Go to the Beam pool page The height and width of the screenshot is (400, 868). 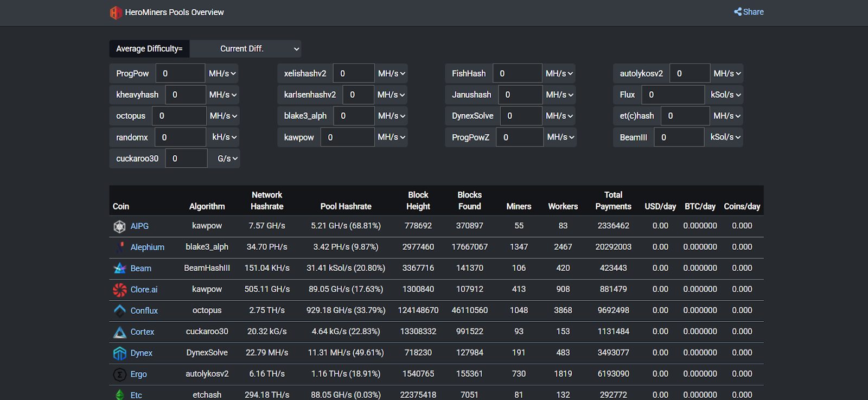(x=141, y=269)
